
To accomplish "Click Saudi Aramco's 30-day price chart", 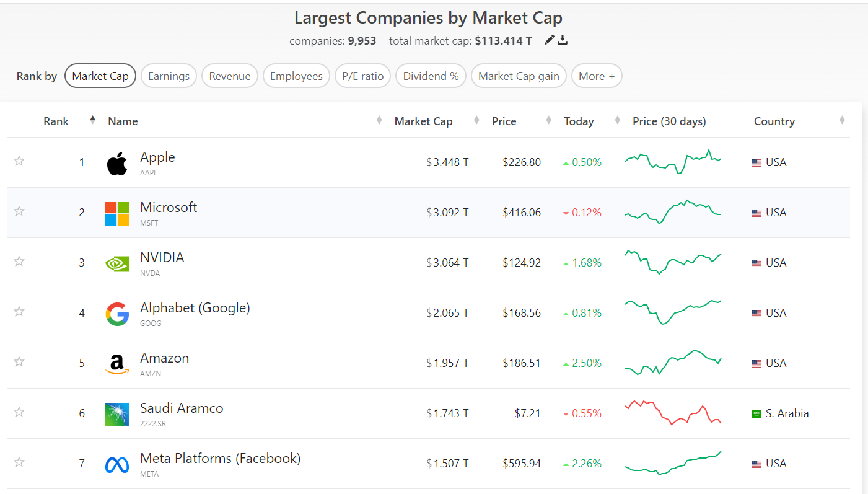I will pos(673,413).
